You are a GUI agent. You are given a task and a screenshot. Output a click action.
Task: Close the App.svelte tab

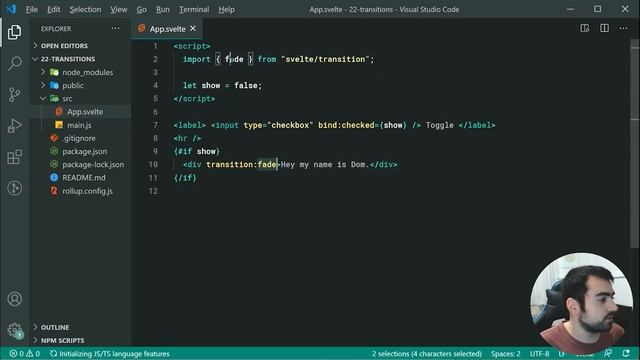pyautogui.click(x=193, y=29)
